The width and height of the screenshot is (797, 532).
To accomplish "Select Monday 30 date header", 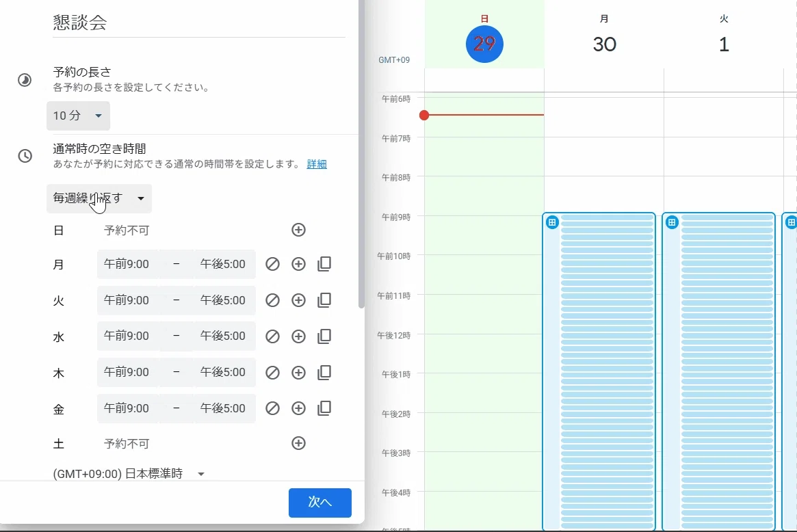I will (604, 44).
